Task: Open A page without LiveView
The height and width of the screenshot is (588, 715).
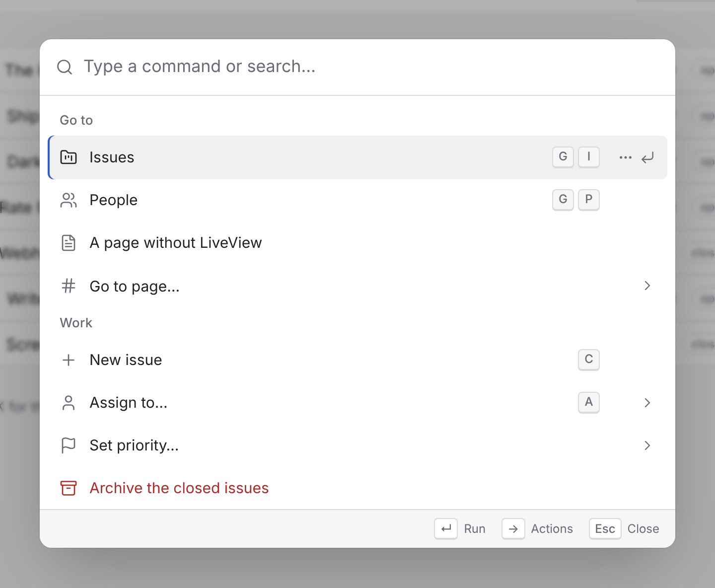Action: 357,243
